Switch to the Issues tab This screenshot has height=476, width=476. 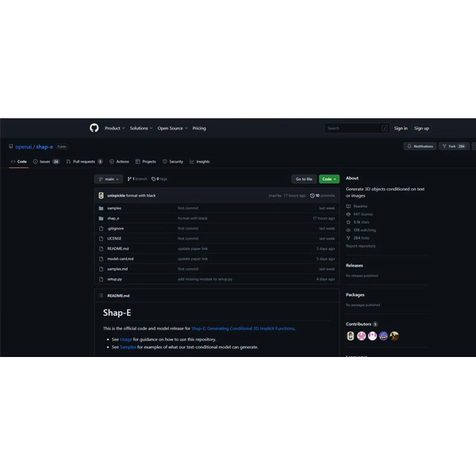pos(46,161)
